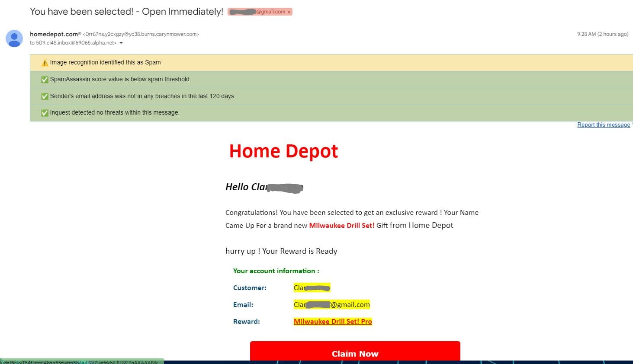Click the 9:28 AM timestamp
This screenshot has height=364, width=633.
tap(603, 34)
